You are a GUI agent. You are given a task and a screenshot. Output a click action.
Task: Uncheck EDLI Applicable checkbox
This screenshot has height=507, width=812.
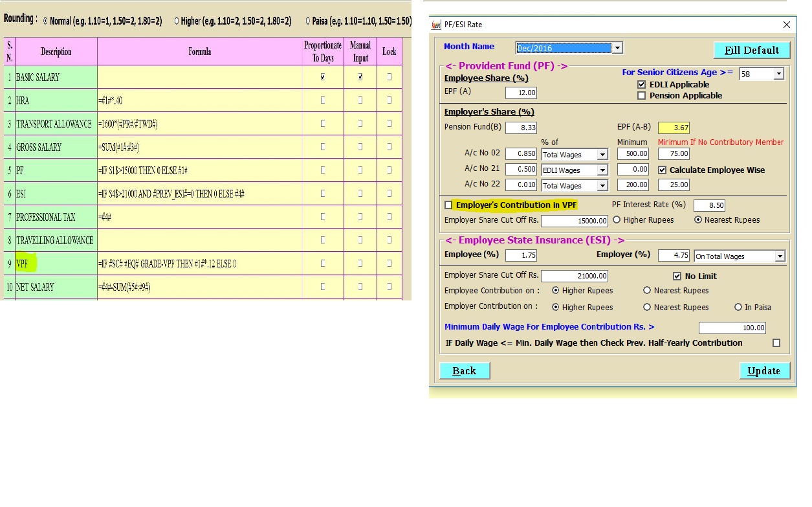click(642, 85)
